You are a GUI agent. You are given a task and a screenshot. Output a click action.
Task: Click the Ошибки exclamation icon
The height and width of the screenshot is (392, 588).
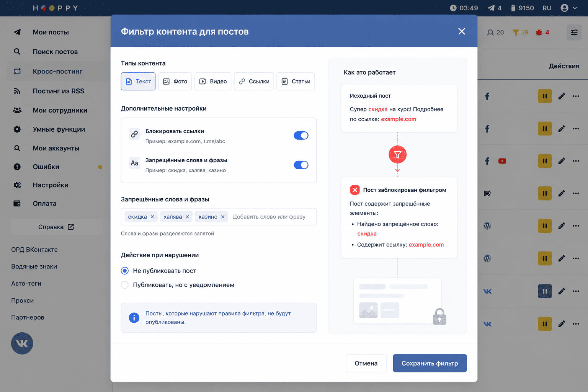pyautogui.click(x=17, y=167)
